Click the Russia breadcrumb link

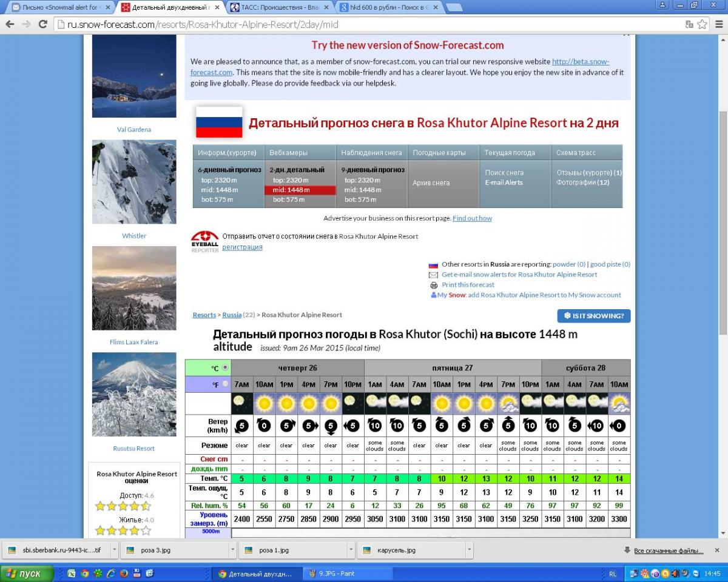click(x=232, y=315)
